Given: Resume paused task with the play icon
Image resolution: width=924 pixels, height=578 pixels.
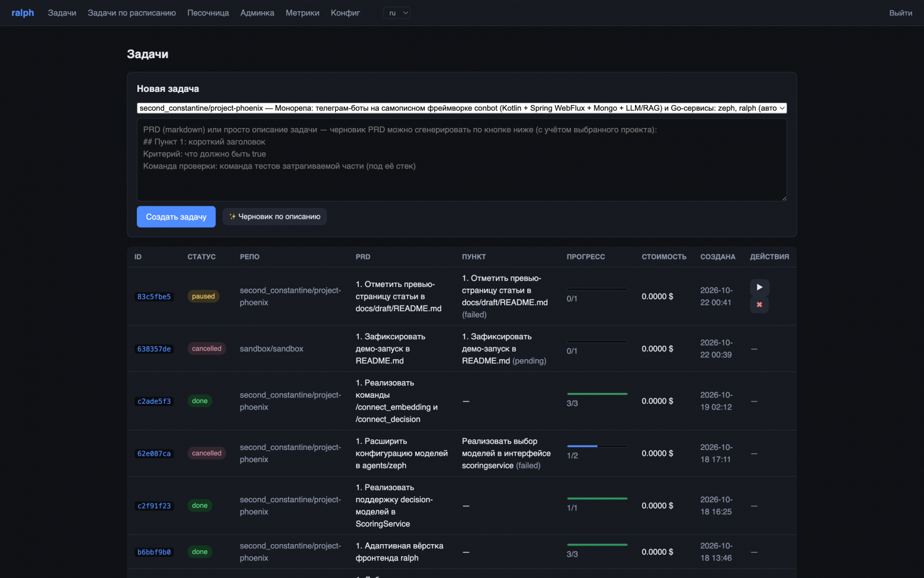Looking at the screenshot, I should tap(759, 288).
